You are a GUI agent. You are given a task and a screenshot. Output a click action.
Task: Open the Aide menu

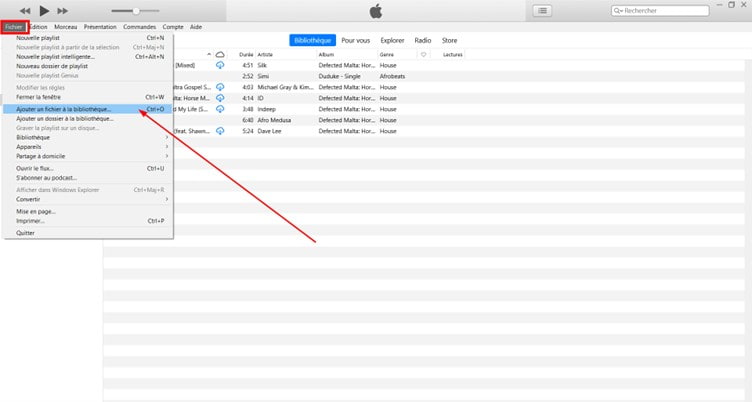click(196, 27)
